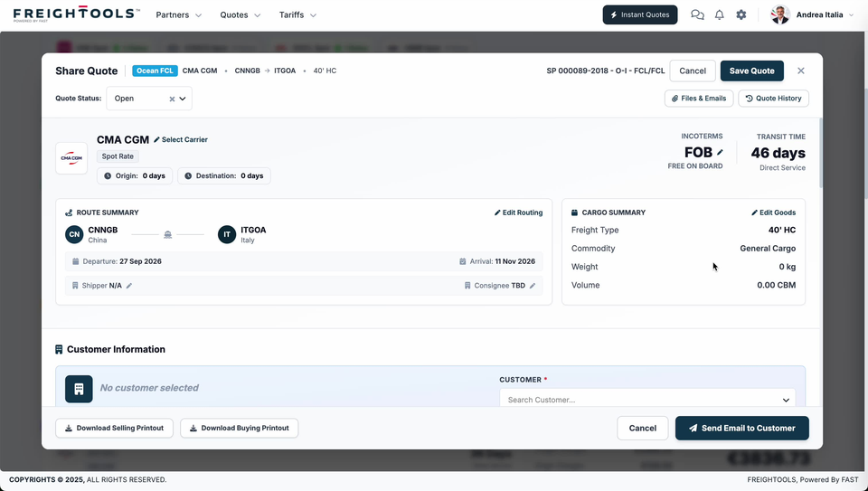Click the Destination clock icon
Image resolution: width=868 pixels, height=491 pixels.
(188, 176)
